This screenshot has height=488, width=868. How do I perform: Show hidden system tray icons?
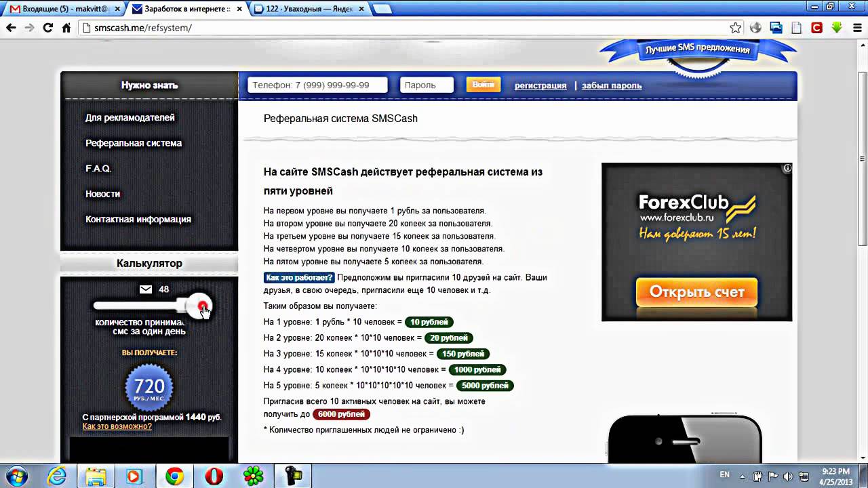pyautogui.click(x=743, y=476)
